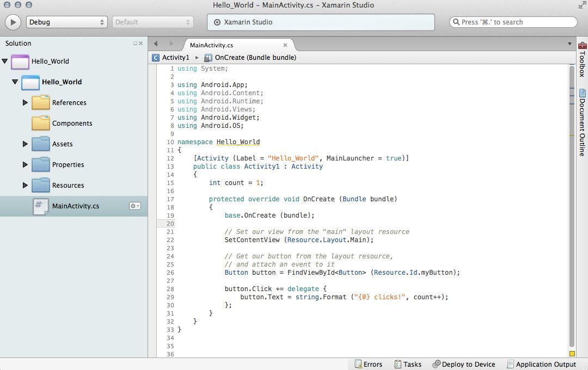Click the MainActivity.cs file icon
This screenshot has height=370, width=588.
40,206
